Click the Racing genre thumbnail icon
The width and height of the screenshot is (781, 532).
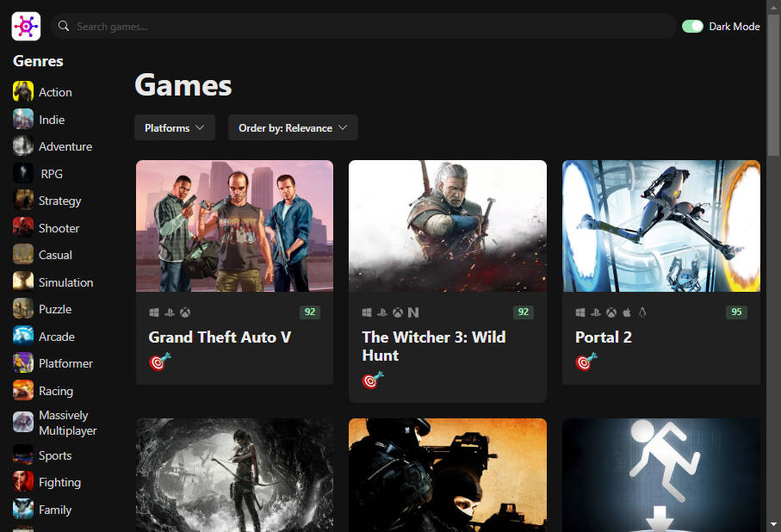click(x=23, y=391)
